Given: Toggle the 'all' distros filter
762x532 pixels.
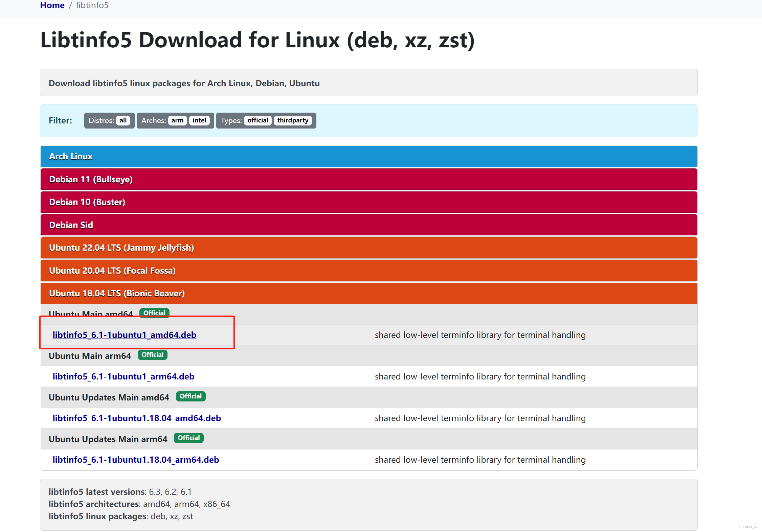Looking at the screenshot, I should point(123,120).
